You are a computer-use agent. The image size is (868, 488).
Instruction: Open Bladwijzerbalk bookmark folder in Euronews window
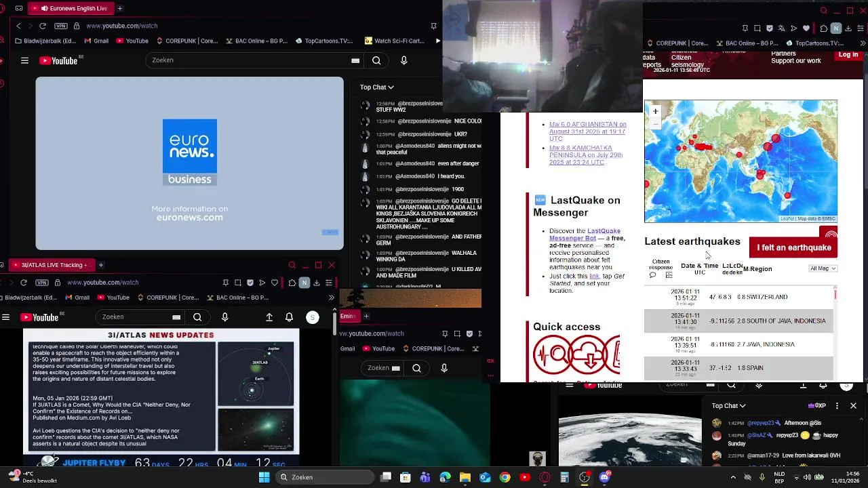pos(45,41)
